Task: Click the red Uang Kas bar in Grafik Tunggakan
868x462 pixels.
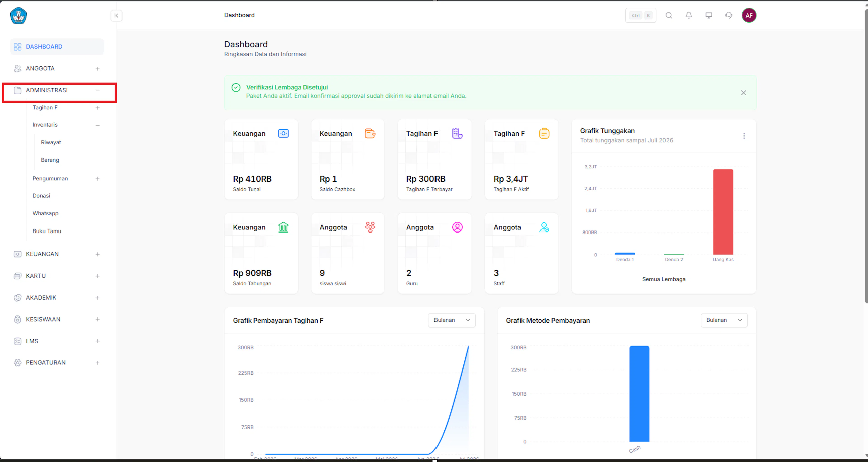Action: 723,212
